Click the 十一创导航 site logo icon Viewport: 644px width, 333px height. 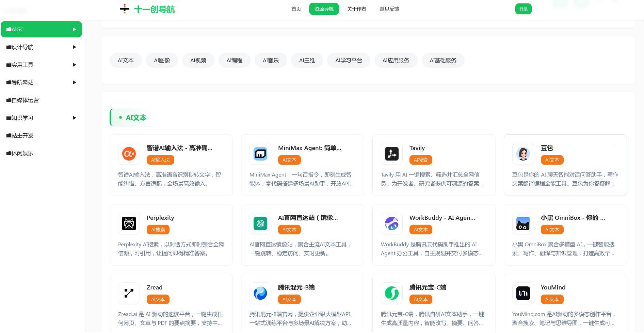coord(125,9)
